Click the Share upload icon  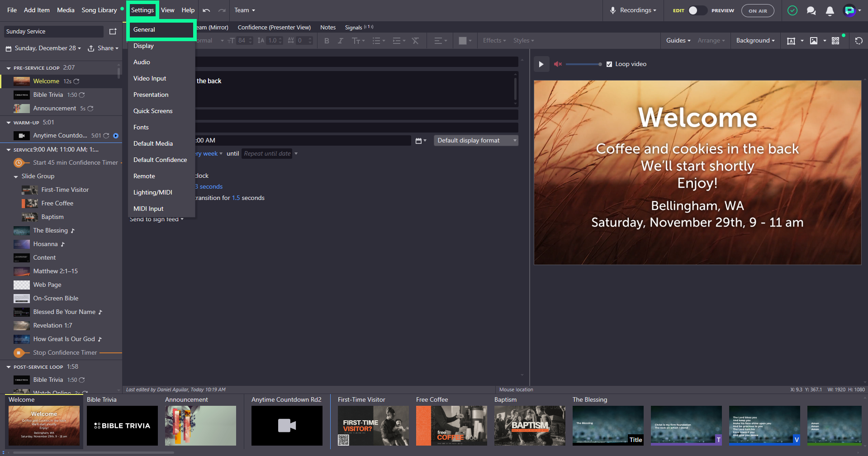tap(91, 48)
